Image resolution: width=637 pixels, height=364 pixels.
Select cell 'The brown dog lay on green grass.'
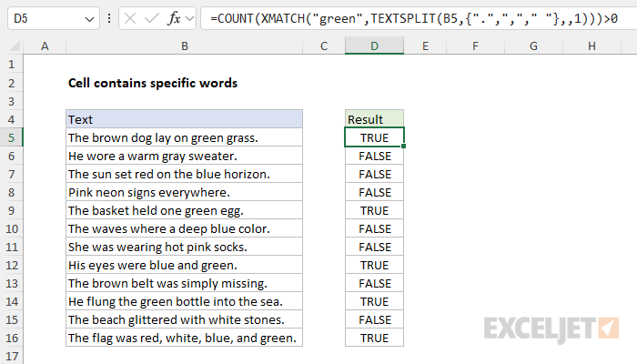pos(185,137)
